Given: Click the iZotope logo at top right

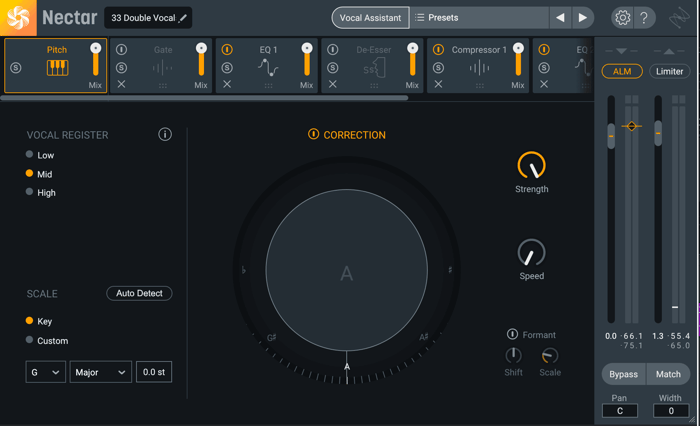Looking at the screenshot, I should pyautogui.click(x=679, y=18).
